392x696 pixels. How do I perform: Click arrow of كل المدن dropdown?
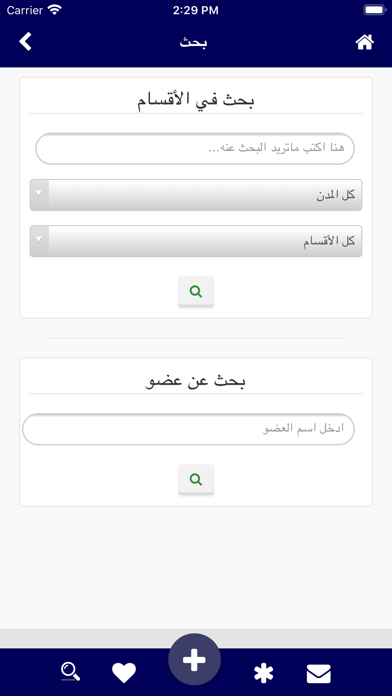click(x=39, y=193)
